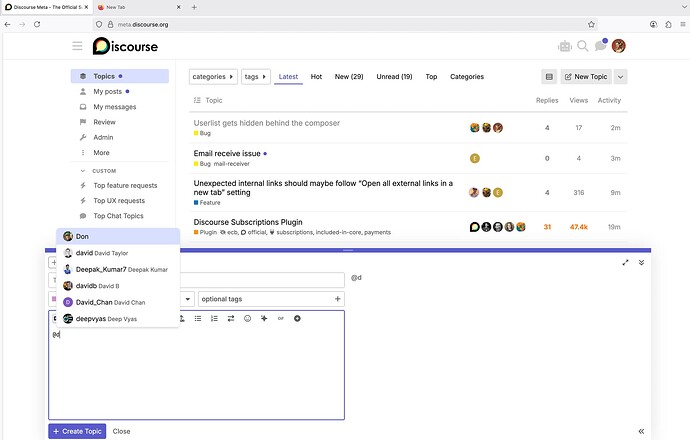Viewport: 690px width, 440px height.
Task: Select david David Taylor from suggestions
Action: point(118,253)
